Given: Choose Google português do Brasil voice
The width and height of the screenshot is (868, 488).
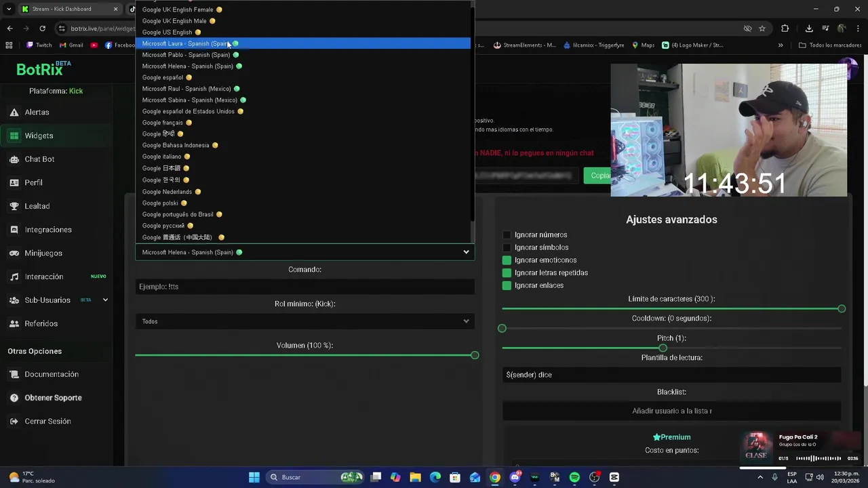Looking at the screenshot, I should tap(303, 214).
